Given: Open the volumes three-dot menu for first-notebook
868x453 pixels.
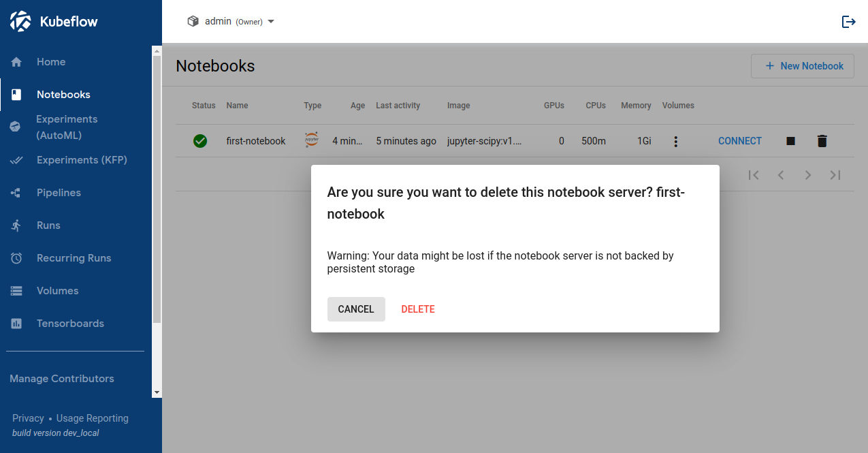Looking at the screenshot, I should [x=675, y=141].
